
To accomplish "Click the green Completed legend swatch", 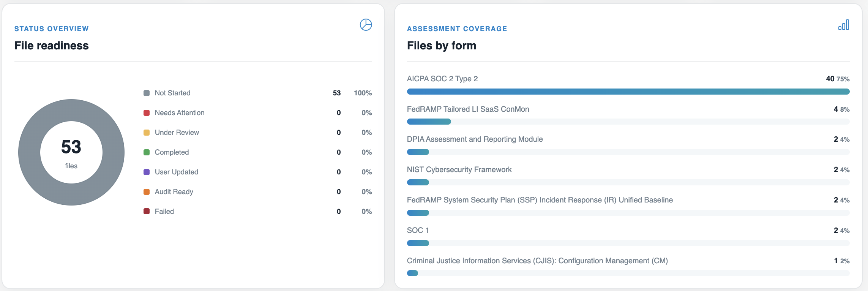I will coord(147,152).
